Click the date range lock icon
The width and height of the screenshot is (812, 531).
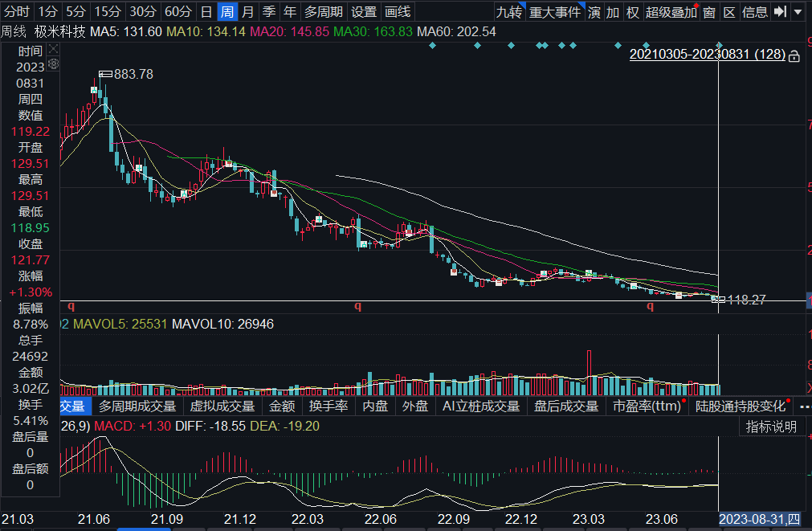(794, 56)
